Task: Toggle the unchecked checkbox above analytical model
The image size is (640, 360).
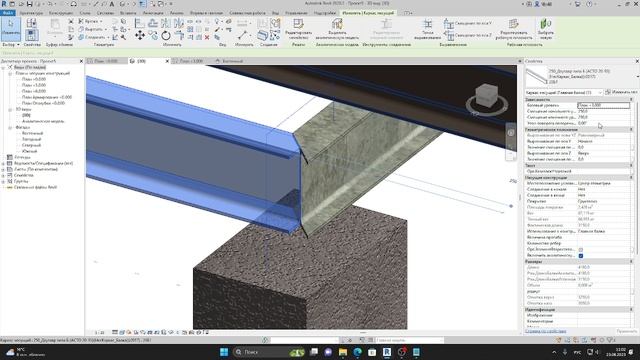Action: (580, 249)
